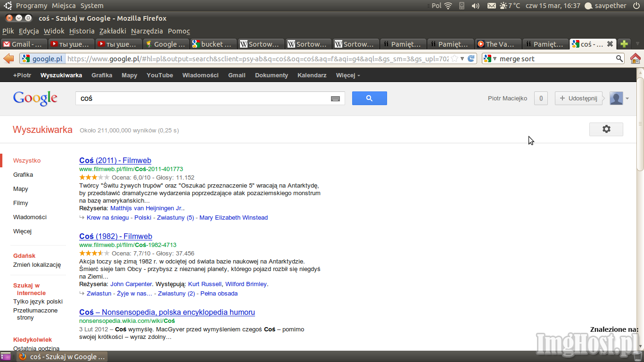Open the Programy panel menu
Viewport: 644px width, 362px height.
point(32,6)
